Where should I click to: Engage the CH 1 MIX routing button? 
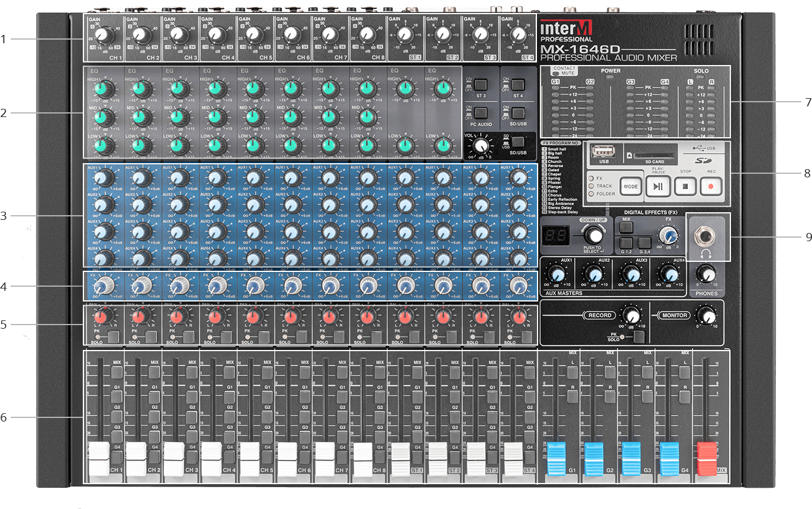tap(117, 372)
